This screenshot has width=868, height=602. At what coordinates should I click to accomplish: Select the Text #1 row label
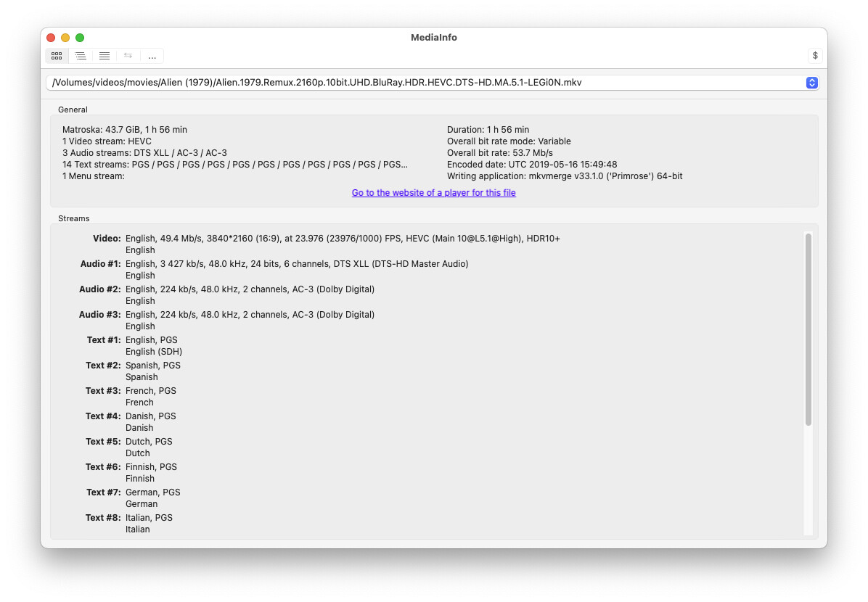tap(104, 340)
